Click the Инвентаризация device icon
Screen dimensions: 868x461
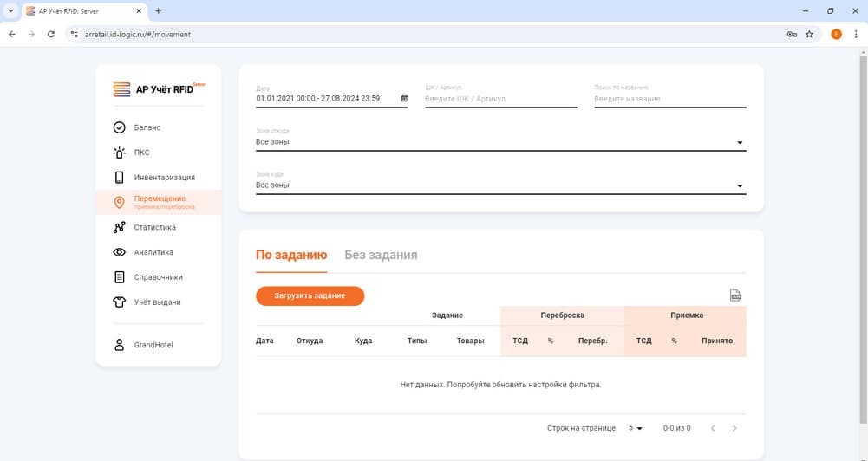pyautogui.click(x=120, y=178)
